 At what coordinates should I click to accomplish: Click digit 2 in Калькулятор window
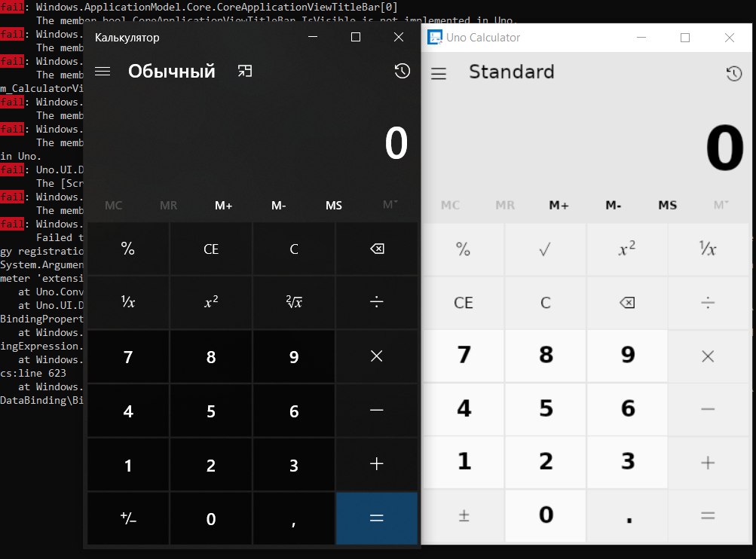pos(211,465)
